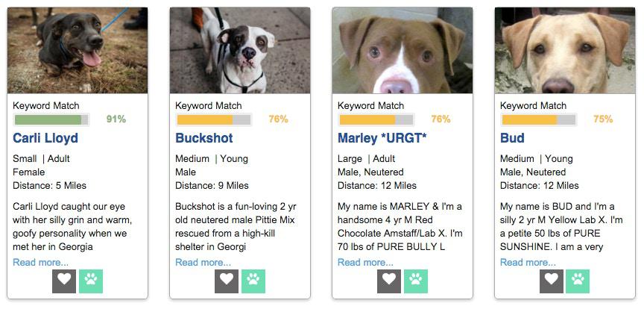Favorite Buckshot with the heart icon
Screen dimensions: 644x309
227,281
